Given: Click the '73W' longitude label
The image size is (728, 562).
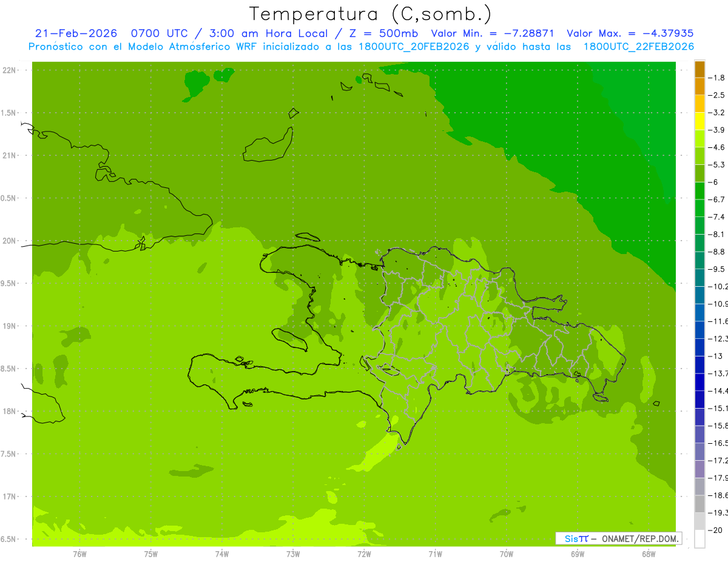Looking at the screenshot, I should (x=293, y=554).
